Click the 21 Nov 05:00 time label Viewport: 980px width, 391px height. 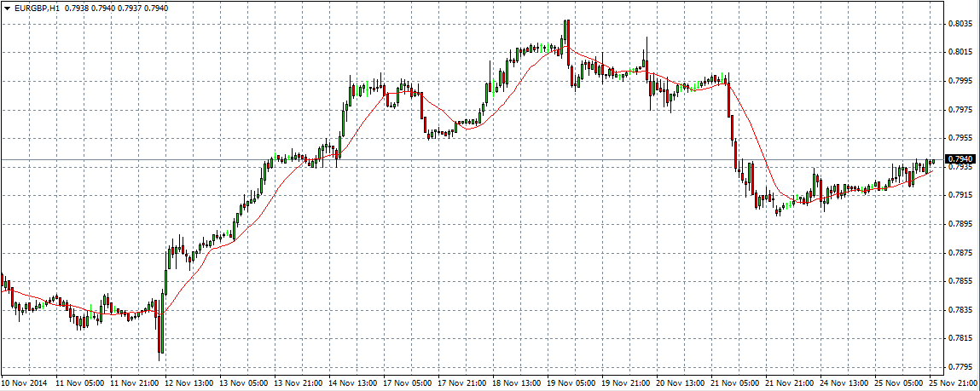tap(735, 383)
